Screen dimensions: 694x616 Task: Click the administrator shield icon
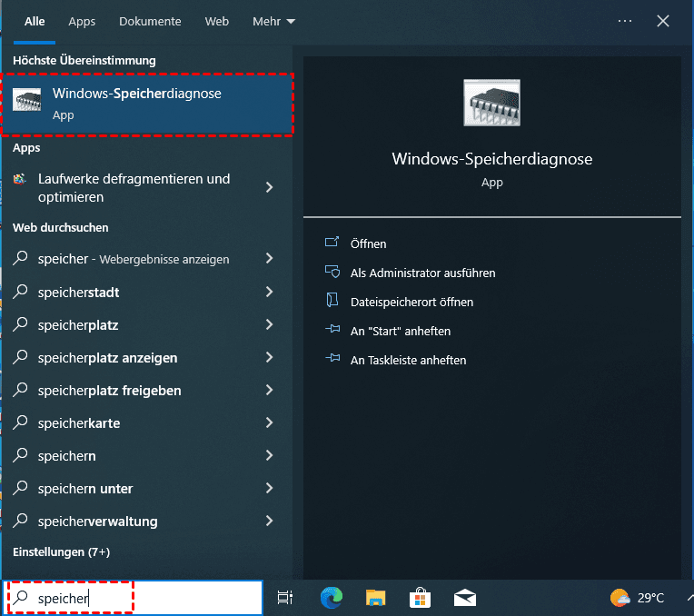[x=332, y=272]
